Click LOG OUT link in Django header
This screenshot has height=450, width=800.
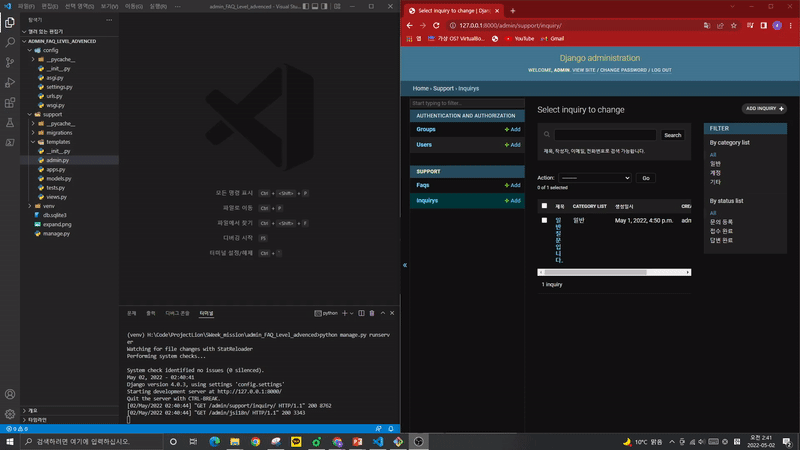coord(661,70)
